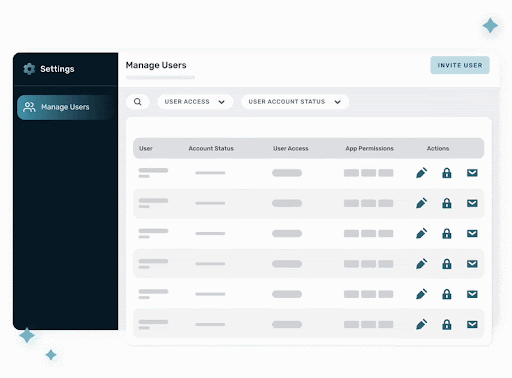The width and height of the screenshot is (512, 378).
Task: Click the edit pencil in the second row
Action: [x=421, y=203]
